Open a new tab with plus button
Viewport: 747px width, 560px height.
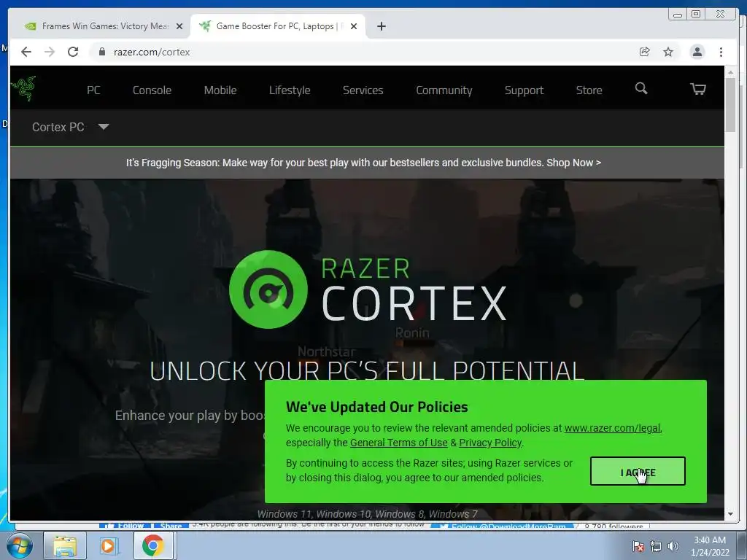click(381, 26)
